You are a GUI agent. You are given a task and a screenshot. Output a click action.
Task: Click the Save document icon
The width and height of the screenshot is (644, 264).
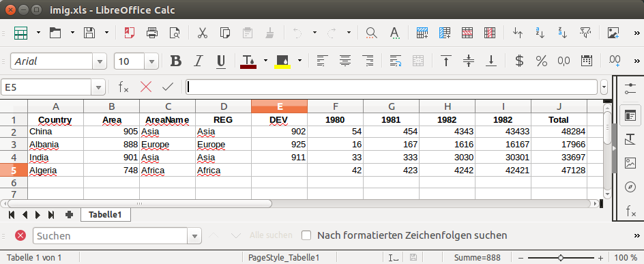(89, 33)
